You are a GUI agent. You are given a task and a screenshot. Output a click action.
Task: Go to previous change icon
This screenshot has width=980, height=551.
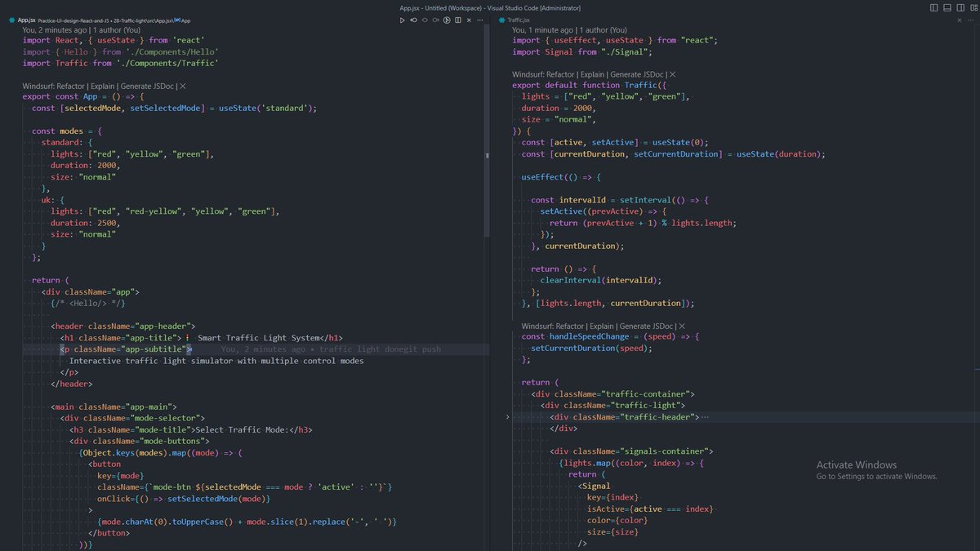[x=425, y=20]
